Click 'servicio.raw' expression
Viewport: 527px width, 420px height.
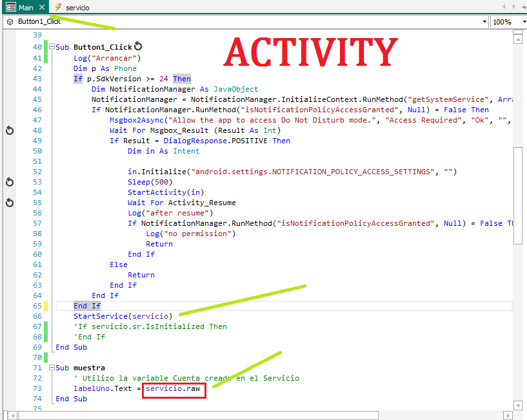(173, 389)
